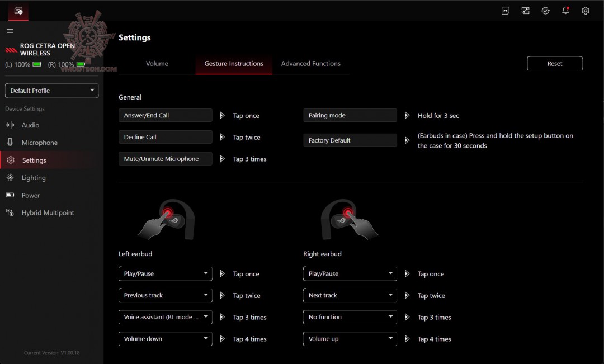
Task: Open the Microphone section in sidebar
Action: click(39, 143)
